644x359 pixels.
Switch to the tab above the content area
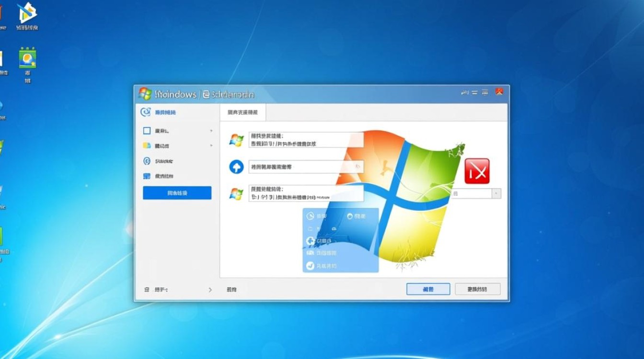(x=242, y=112)
